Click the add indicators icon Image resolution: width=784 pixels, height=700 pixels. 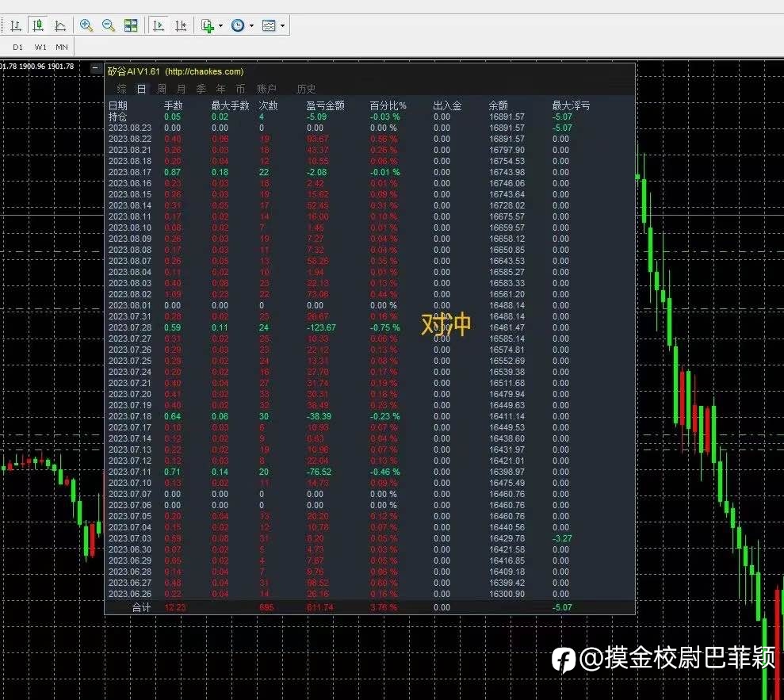[x=207, y=25]
